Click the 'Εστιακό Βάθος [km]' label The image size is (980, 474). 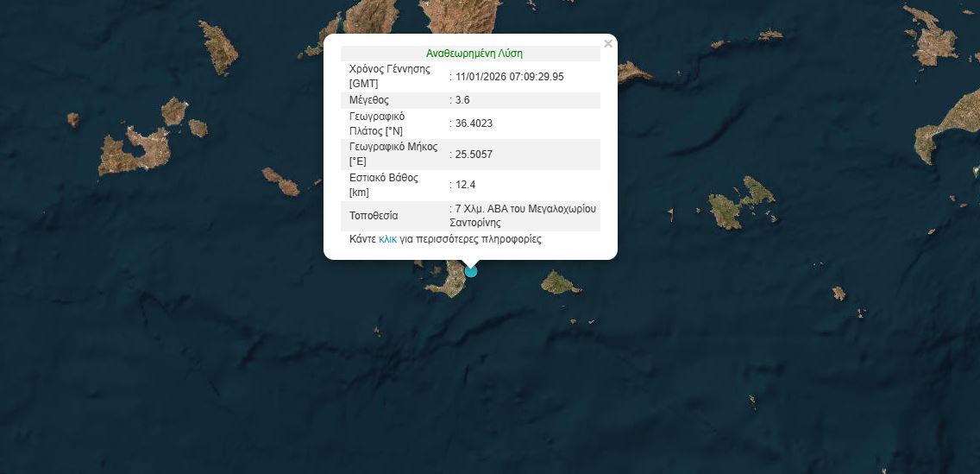tap(383, 185)
